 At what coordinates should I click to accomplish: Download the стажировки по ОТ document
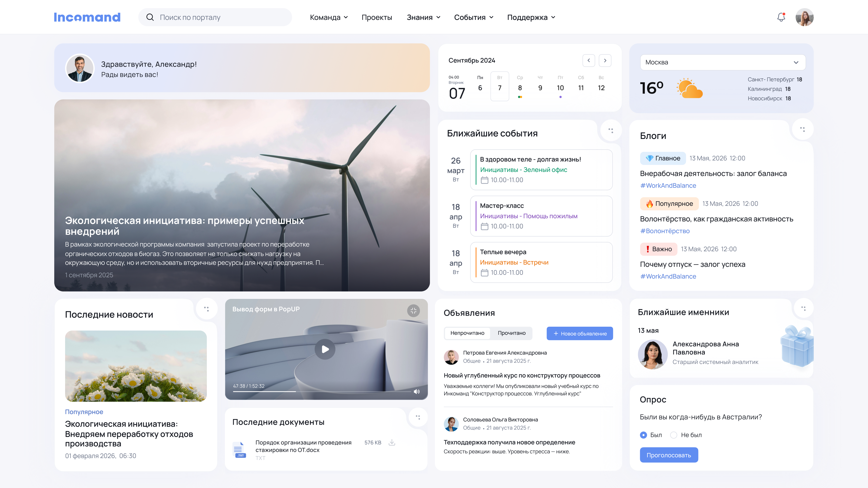coord(392,442)
